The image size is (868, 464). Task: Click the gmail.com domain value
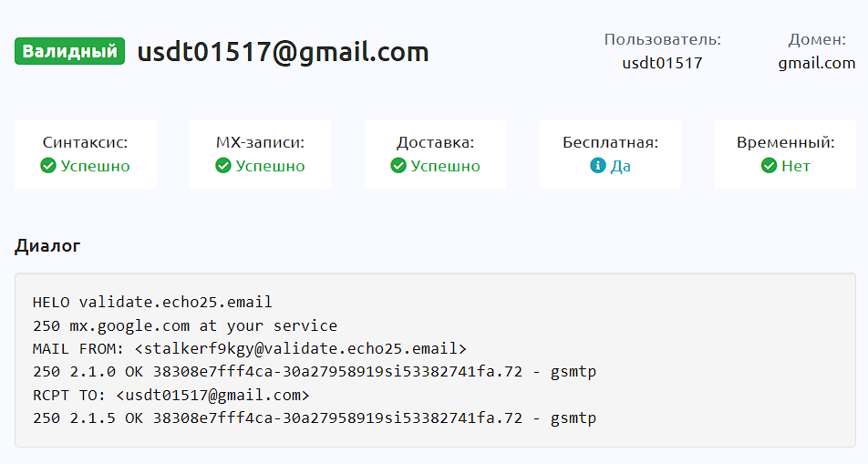[817, 63]
